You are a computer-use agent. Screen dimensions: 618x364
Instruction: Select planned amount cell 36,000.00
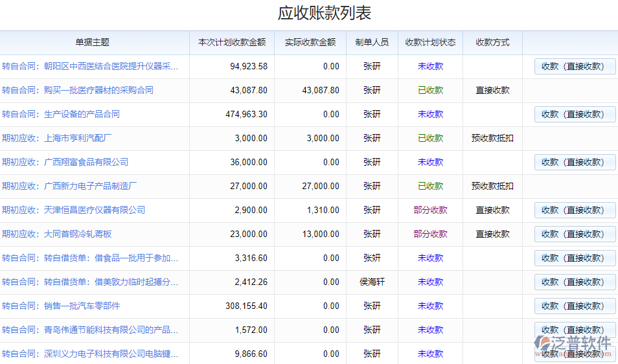(249, 162)
